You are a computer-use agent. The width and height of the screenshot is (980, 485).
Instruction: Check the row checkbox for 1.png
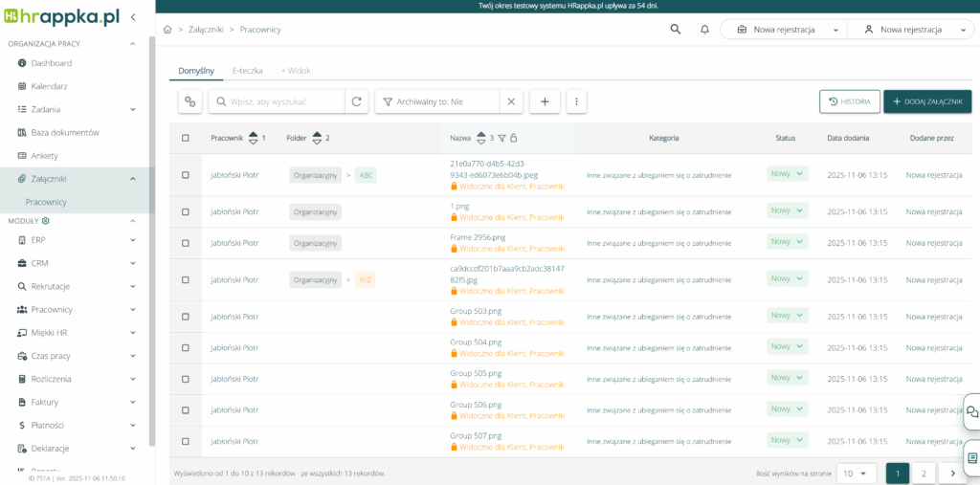pos(186,211)
